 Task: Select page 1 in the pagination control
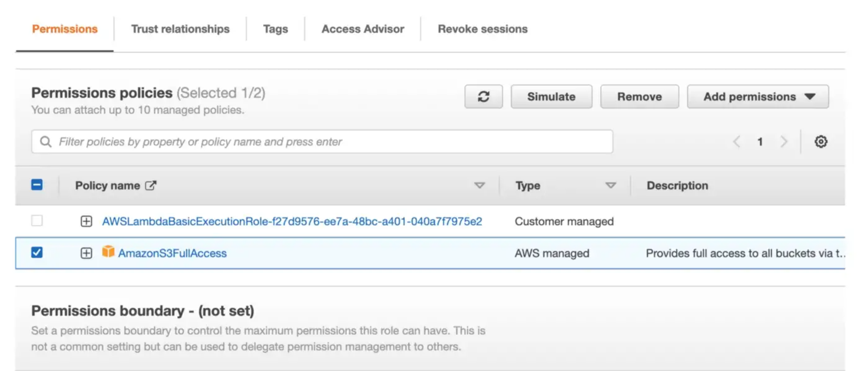pyautogui.click(x=760, y=142)
